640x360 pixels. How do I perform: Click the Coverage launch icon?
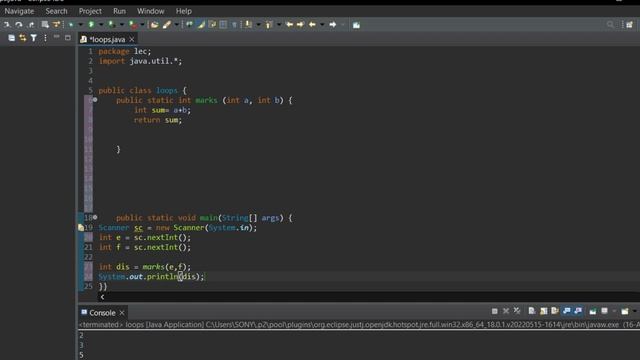coord(111,25)
